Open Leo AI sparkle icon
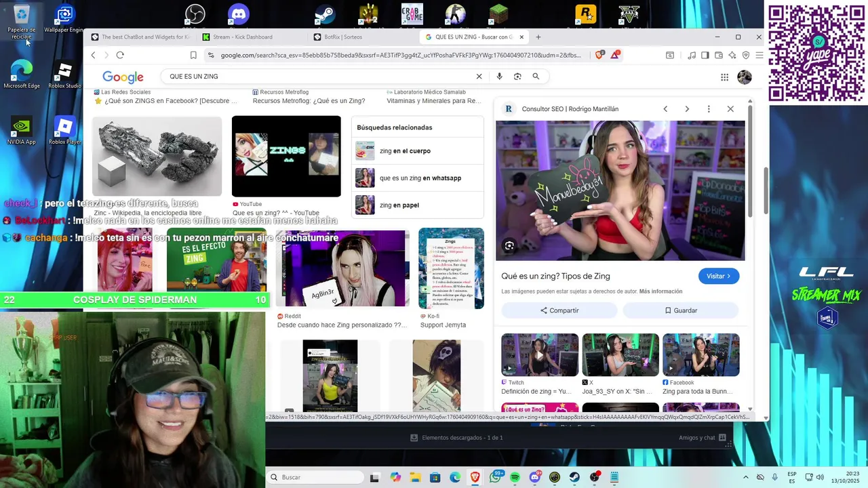Viewport: 868px width, 488px height. (x=732, y=55)
